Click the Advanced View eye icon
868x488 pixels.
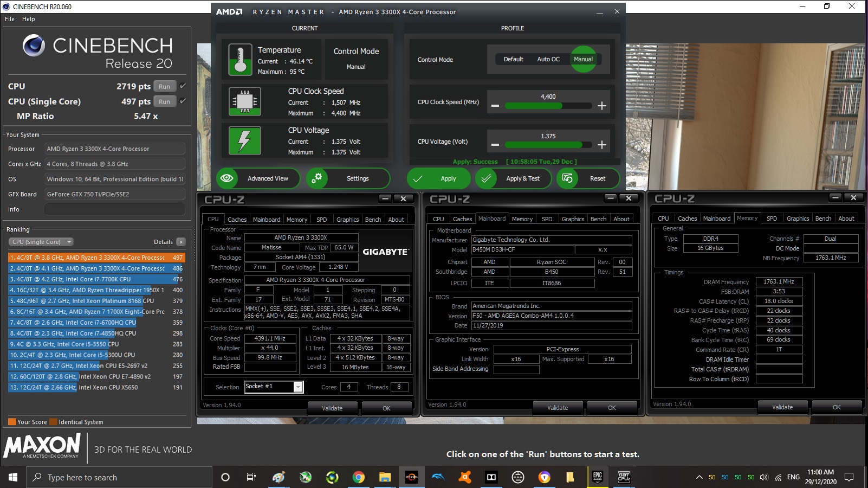click(x=227, y=178)
